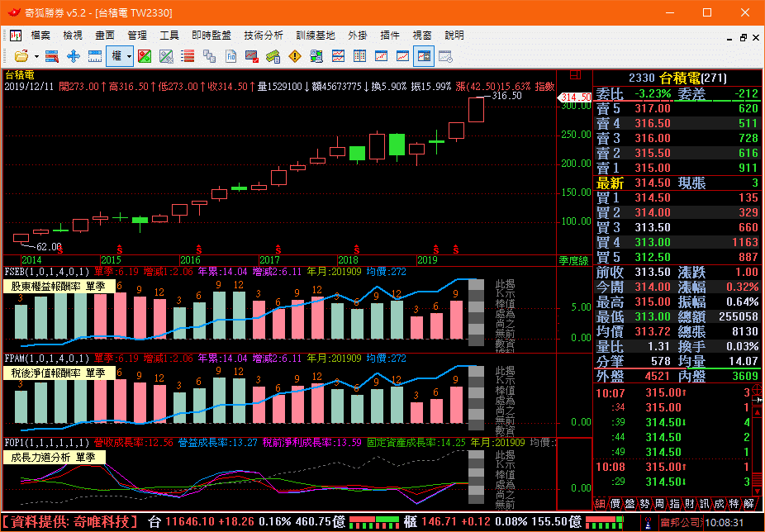
Task: Switch to the 勢 tab
Action: (644, 504)
